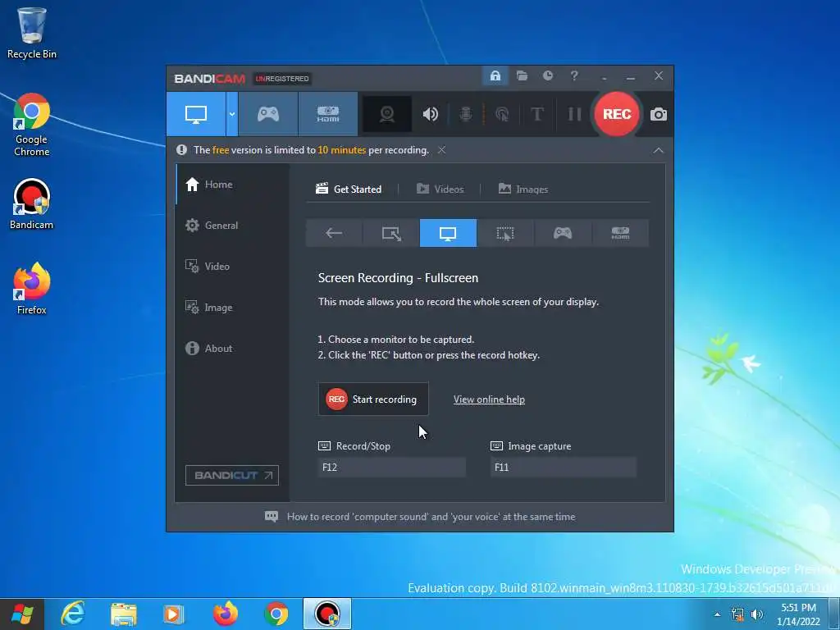Switch to the Videos tab
840x630 pixels.
440,189
